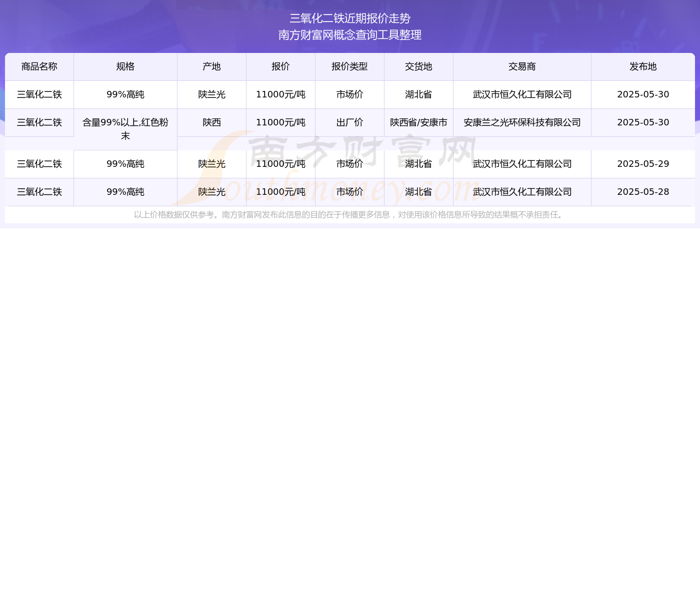Click 市场价 in the 2025-05-29 row

pyautogui.click(x=350, y=164)
